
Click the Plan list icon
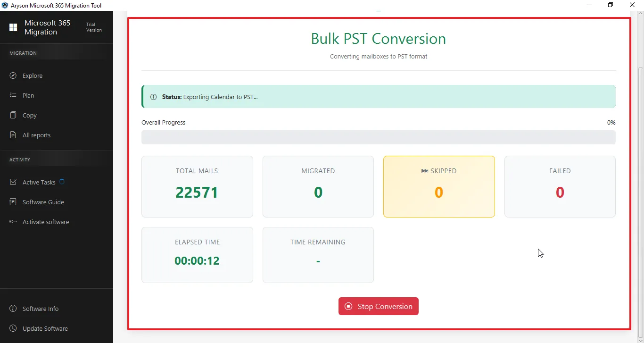click(x=13, y=95)
